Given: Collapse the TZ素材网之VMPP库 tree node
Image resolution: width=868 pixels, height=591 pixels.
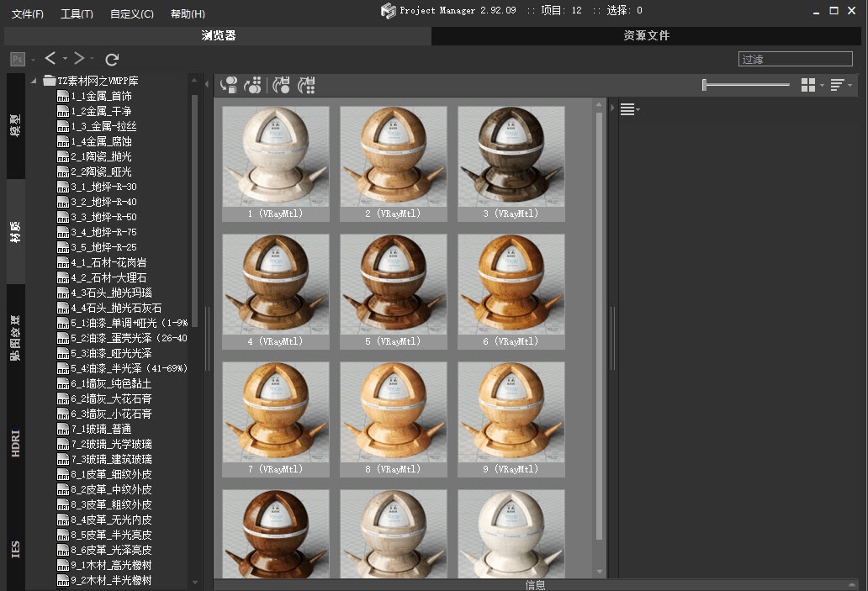Looking at the screenshot, I should [34, 81].
